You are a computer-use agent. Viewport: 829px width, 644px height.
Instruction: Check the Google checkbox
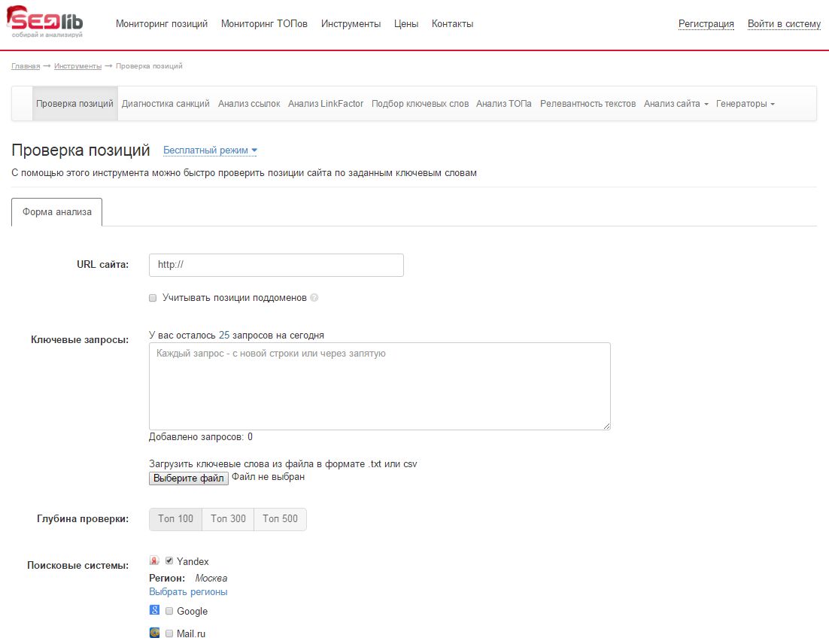(169, 611)
